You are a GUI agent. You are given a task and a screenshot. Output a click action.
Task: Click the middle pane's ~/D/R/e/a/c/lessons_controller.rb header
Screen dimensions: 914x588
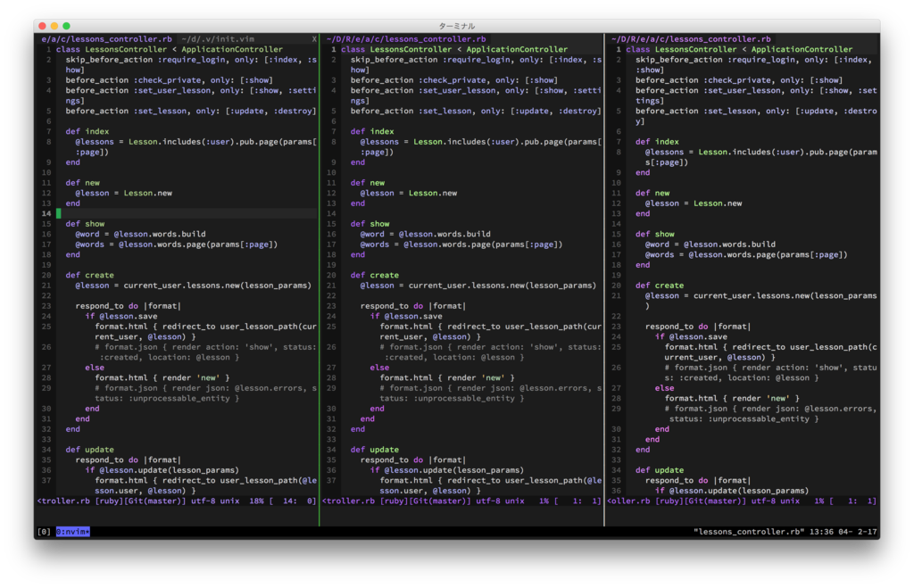406,39
